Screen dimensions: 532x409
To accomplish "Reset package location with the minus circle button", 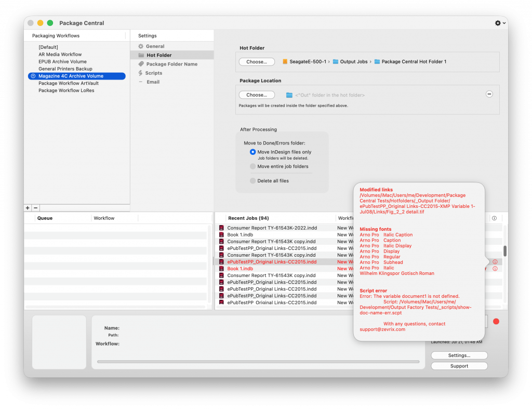I will click(x=489, y=94).
